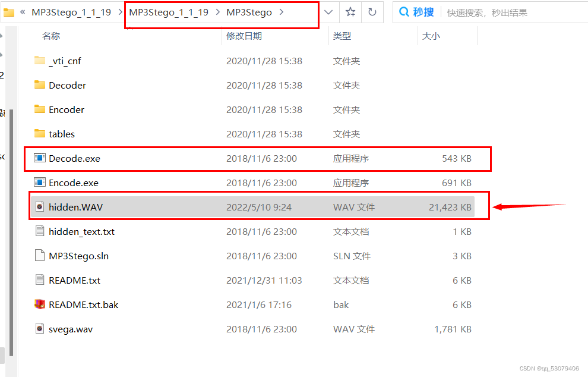Click 文件夹 type in Decoder row
The height and width of the screenshot is (377, 588).
[346, 85]
